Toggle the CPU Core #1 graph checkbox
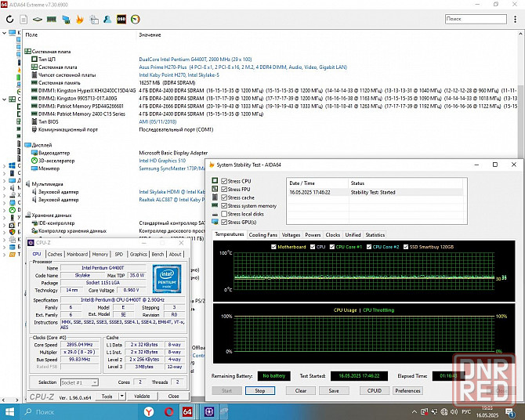The image size is (525, 420). click(331, 247)
